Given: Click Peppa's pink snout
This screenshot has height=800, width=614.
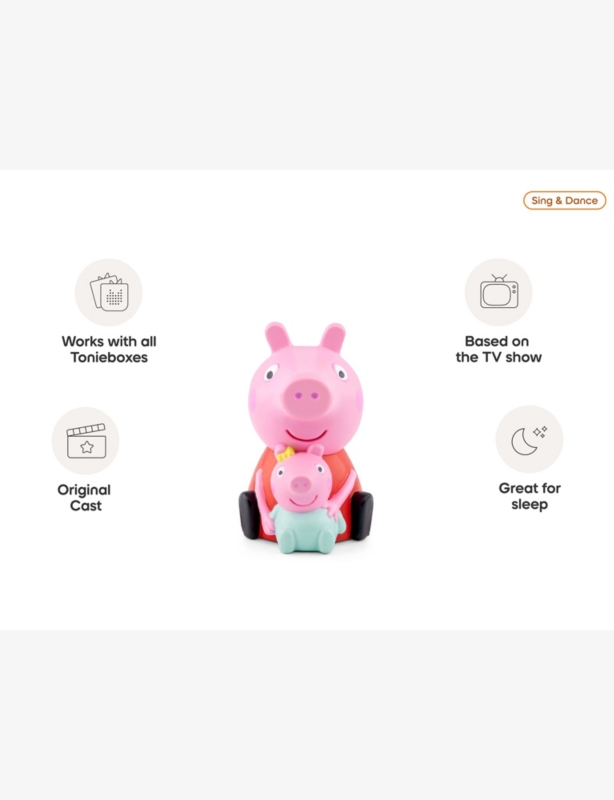Looking at the screenshot, I should tap(305, 396).
